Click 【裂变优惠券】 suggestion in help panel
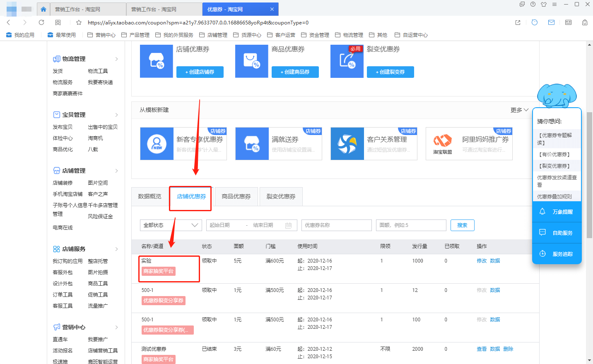The image size is (593, 364). [554, 166]
